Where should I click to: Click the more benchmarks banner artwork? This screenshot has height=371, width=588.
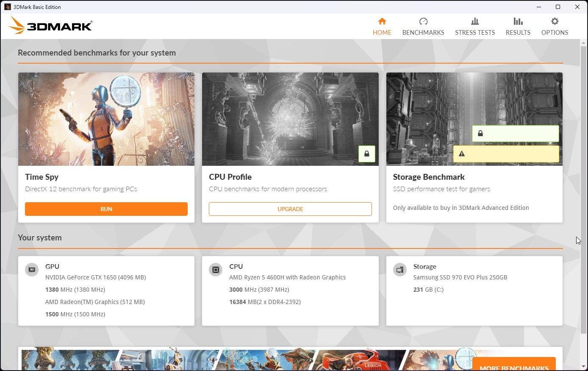pyautogui.click(x=246, y=360)
